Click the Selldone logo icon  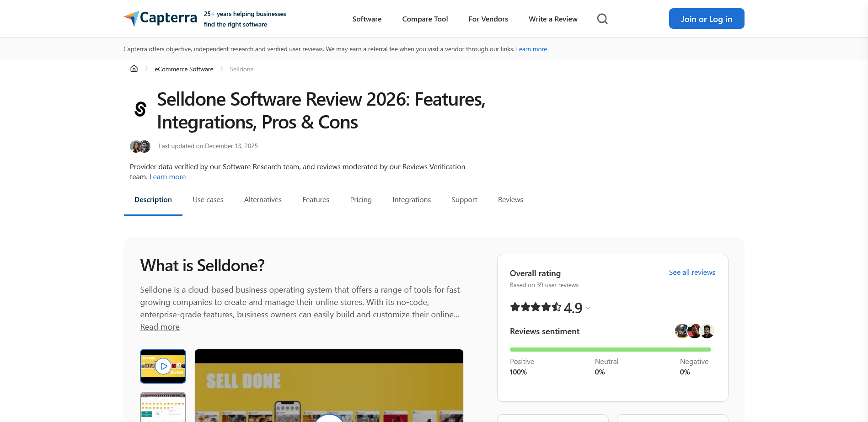[140, 109]
